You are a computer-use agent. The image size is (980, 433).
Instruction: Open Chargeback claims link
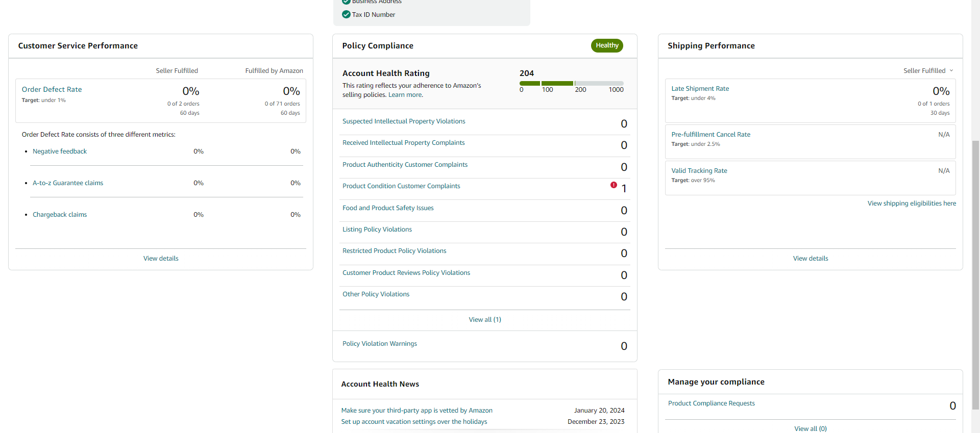(x=60, y=215)
